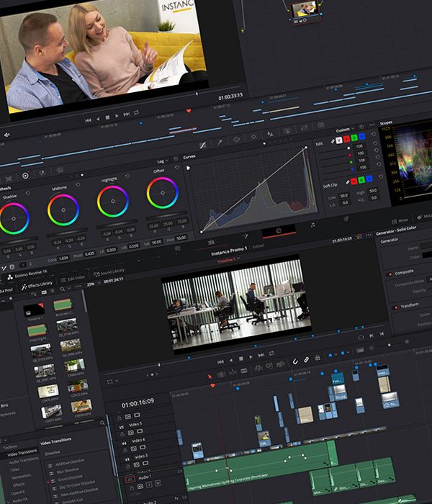
Task: Open the 25% viewer zoom dropdown
Action: [93, 284]
